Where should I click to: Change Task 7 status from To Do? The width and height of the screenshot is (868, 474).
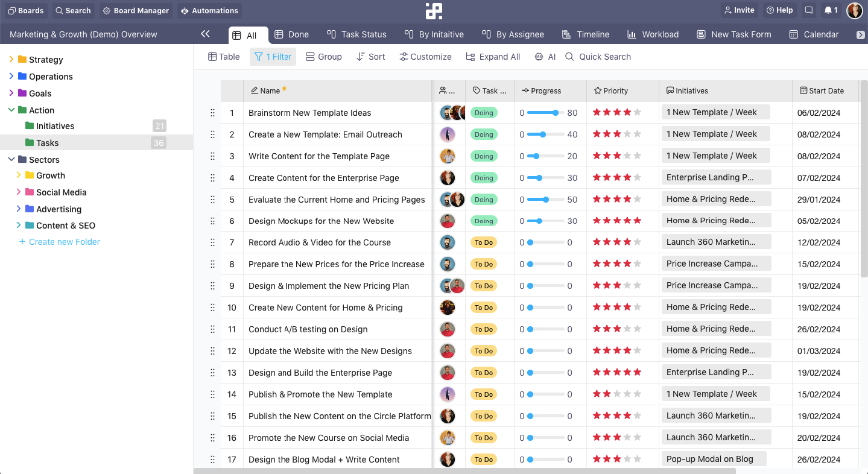click(484, 242)
